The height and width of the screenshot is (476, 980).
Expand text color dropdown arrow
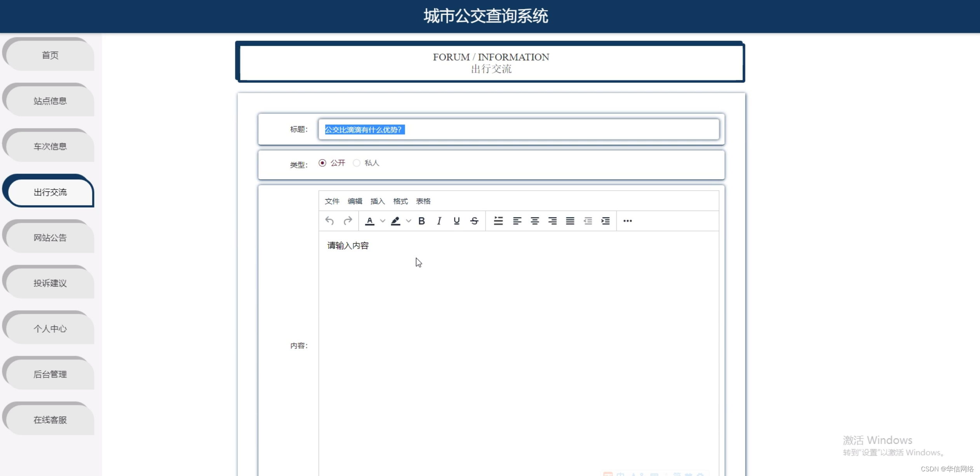[383, 221]
